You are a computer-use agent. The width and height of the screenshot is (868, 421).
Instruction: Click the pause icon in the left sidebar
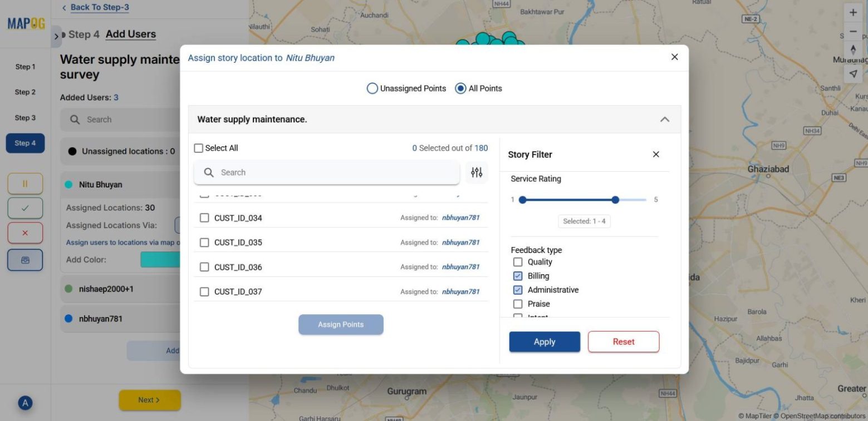(25, 184)
